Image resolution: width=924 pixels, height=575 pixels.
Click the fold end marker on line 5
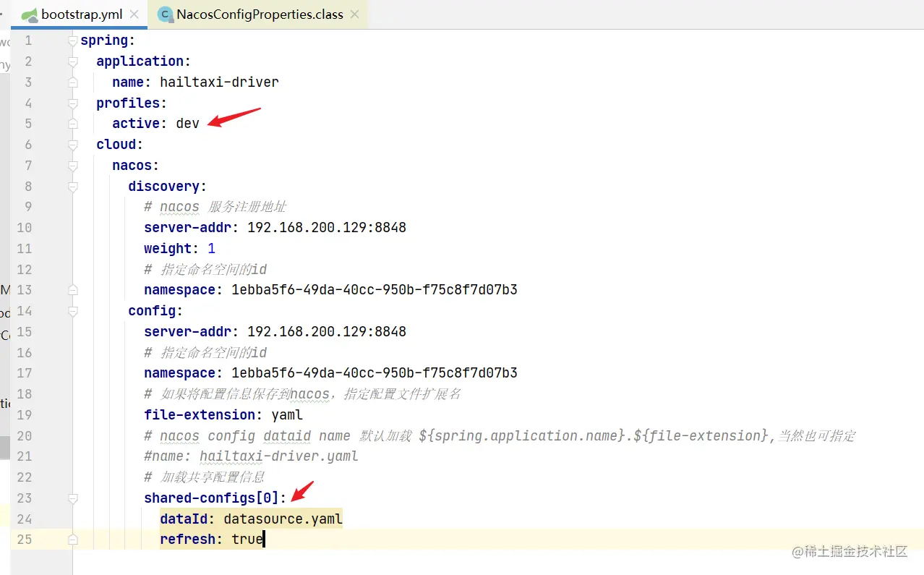pyautogui.click(x=72, y=124)
